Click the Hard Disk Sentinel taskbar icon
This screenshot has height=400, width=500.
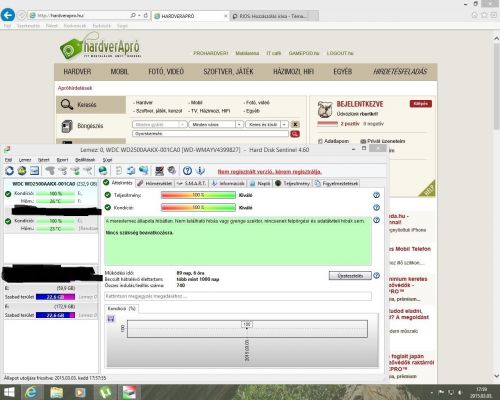pyautogui.click(x=129, y=392)
